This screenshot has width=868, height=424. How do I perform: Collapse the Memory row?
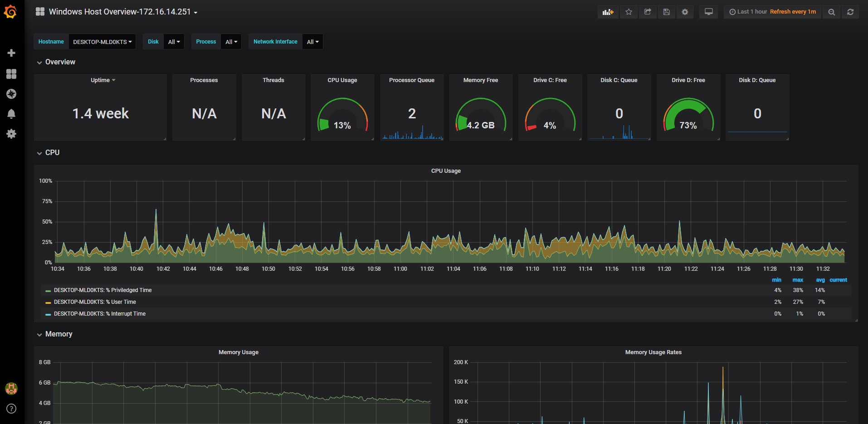[55, 334]
